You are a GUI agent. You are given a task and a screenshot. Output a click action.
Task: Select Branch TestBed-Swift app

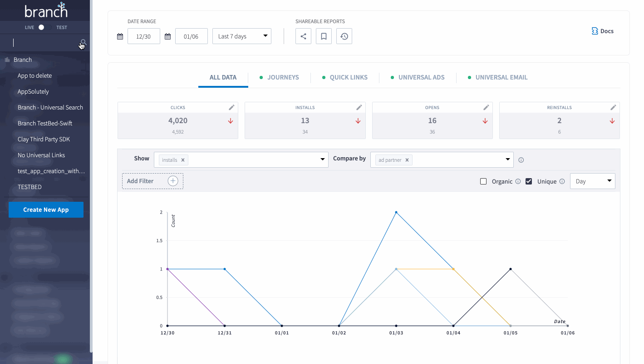[x=45, y=123]
